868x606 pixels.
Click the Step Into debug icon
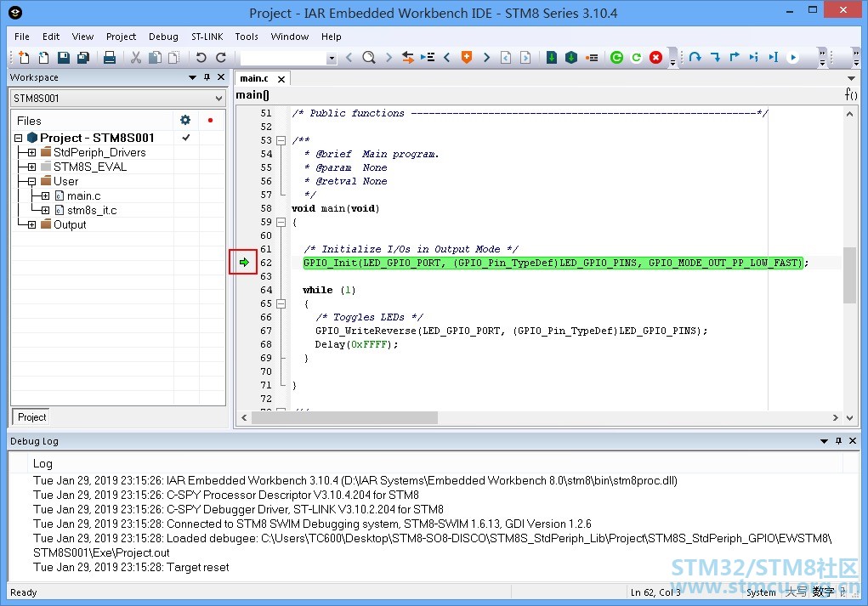(x=715, y=57)
